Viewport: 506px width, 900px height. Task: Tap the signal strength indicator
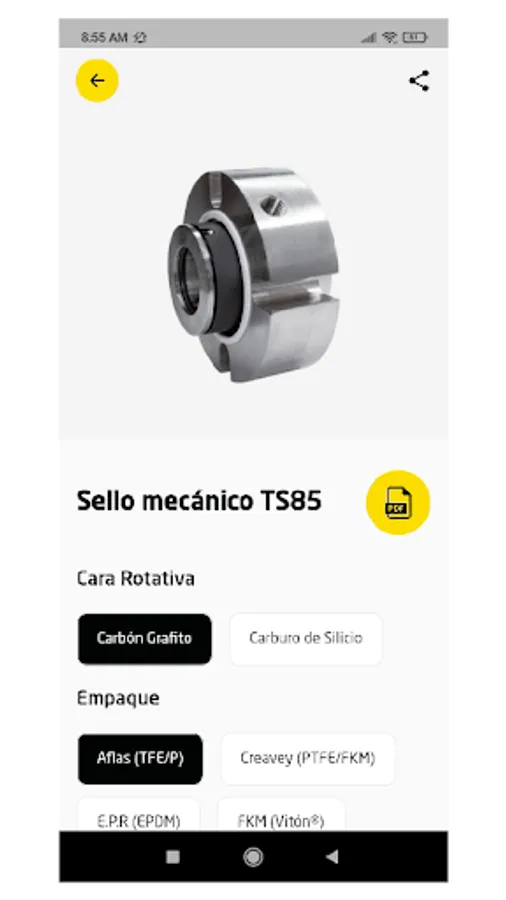[x=368, y=38]
